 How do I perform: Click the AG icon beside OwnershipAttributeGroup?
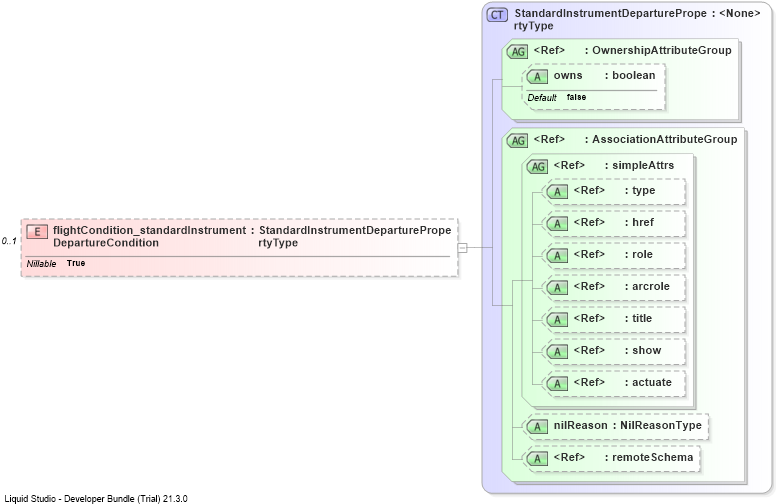[518, 51]
